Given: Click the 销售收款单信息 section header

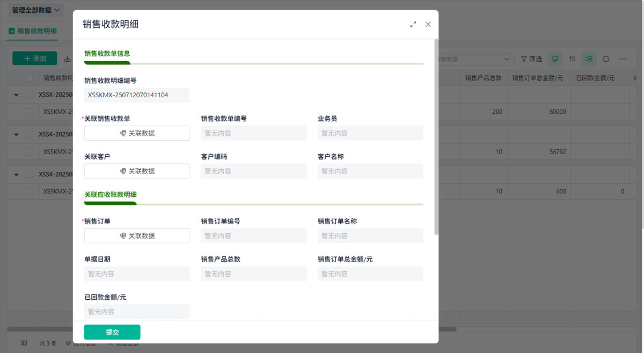Looking at the screenshot, I should click(x=107, y=53).
